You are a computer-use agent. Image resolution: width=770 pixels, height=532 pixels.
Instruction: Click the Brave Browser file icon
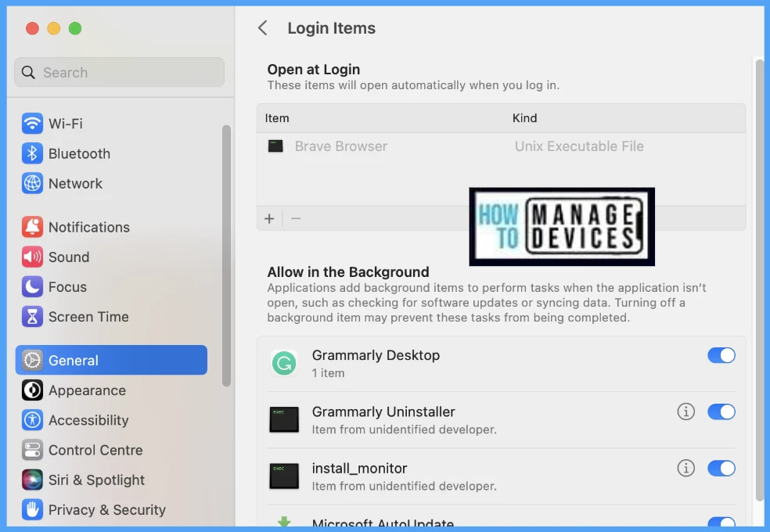pos(275,146)
